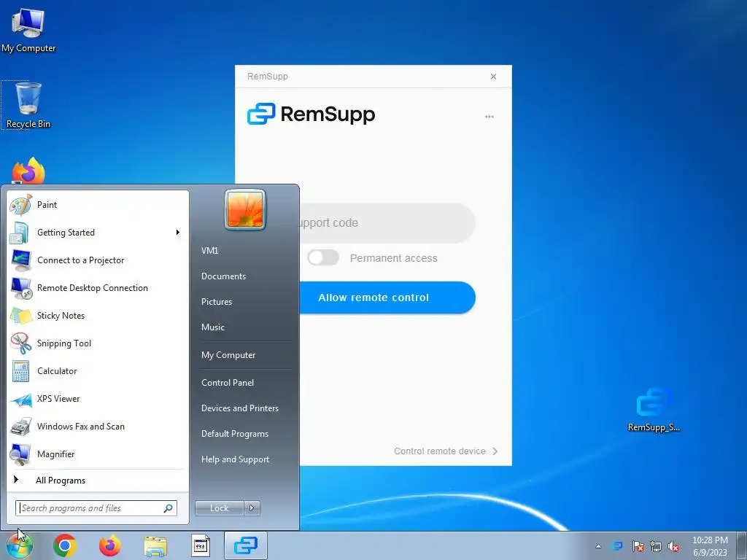Open the Snipping Tool
747x560 pixels.
point(98,343)
